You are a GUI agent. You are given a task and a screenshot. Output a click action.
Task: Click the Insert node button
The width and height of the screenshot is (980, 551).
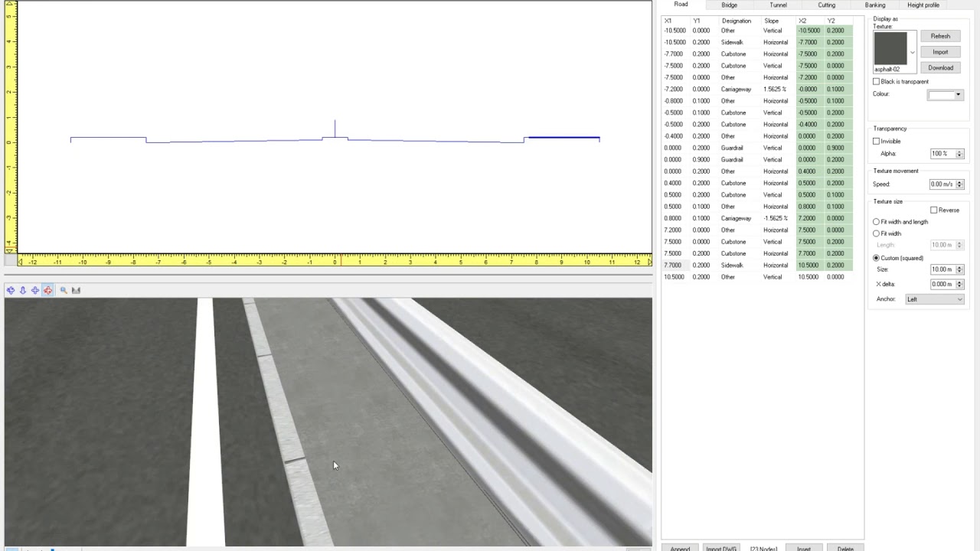point(804,548)
